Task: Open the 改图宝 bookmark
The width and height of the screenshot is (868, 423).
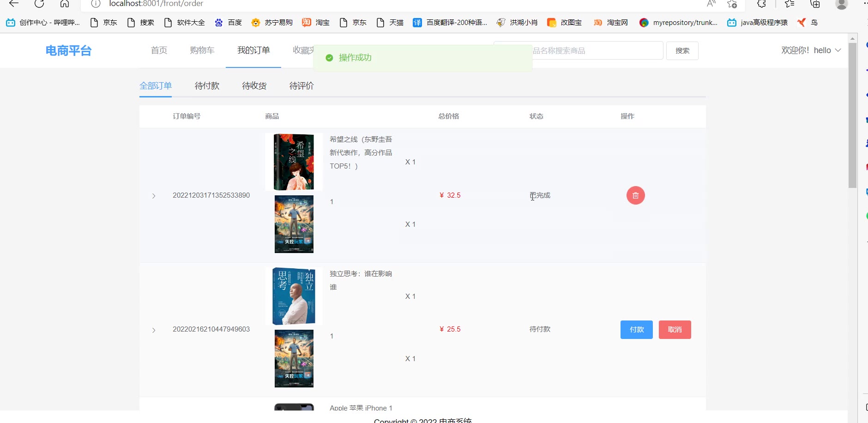Action: click(x=564, y=23)
